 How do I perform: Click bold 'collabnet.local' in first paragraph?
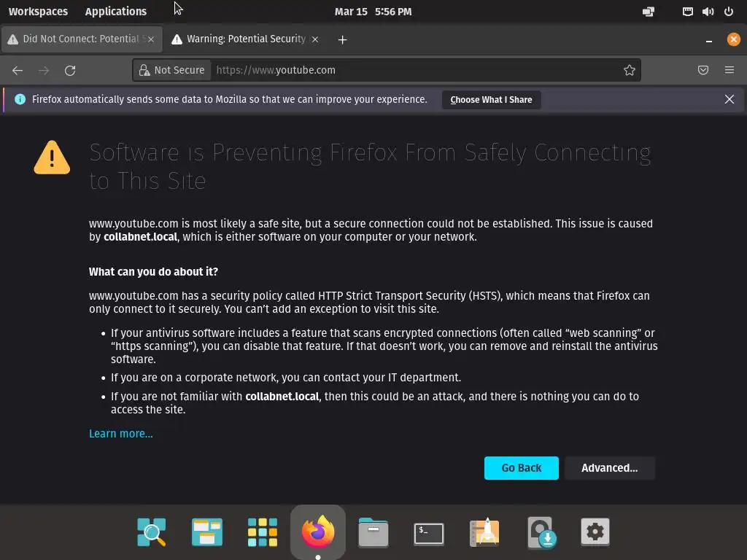141,237
